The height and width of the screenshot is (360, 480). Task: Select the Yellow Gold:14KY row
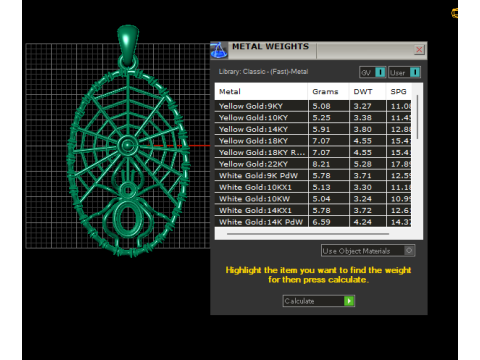click(x=313, y=129)
